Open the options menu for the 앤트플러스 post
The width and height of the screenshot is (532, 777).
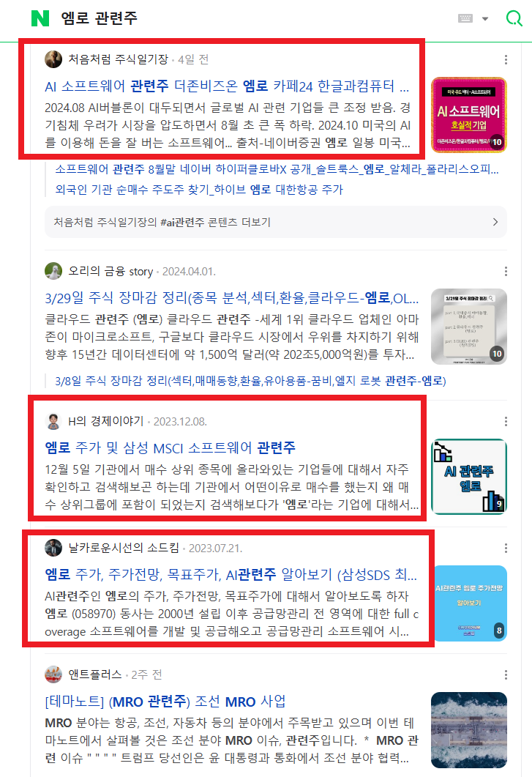(506, 674)
